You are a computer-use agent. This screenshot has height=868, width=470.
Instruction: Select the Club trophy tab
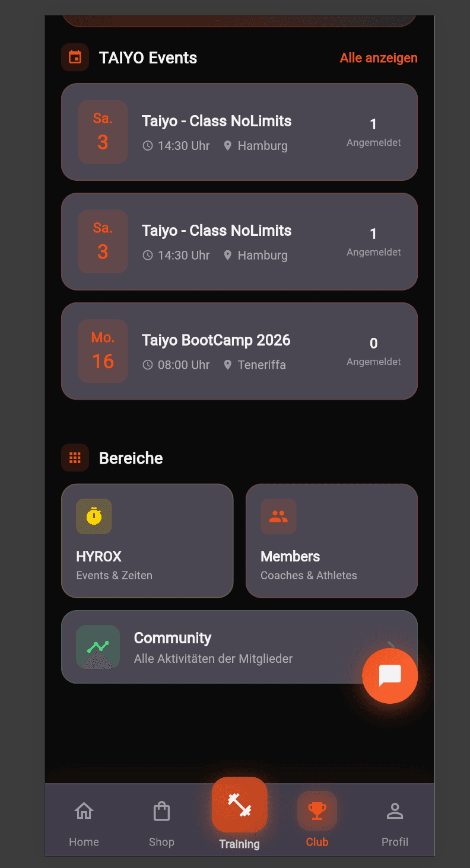point(317,820)
